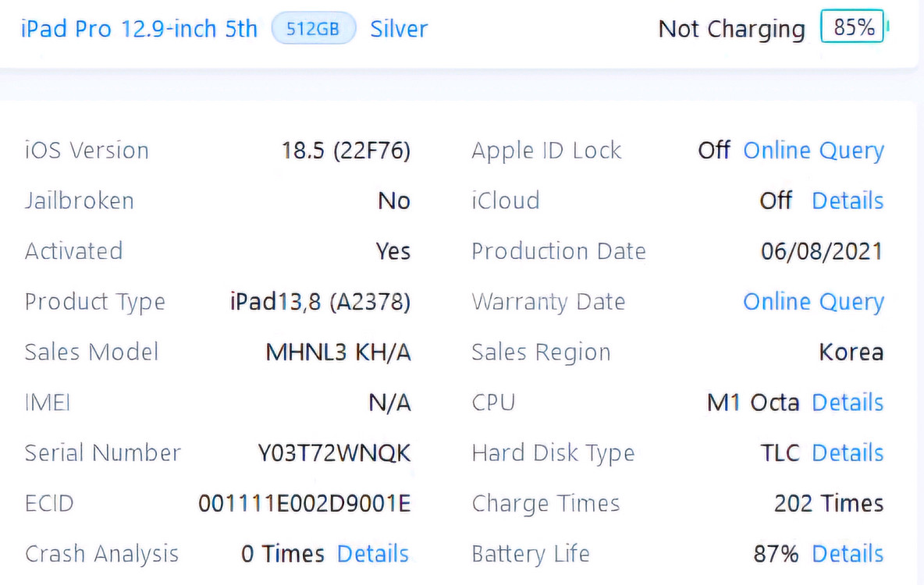The height and width of the screenshot is (585, 924).
Task: Click the ECID value 001111E002D9001E
Action: point(304,504)
